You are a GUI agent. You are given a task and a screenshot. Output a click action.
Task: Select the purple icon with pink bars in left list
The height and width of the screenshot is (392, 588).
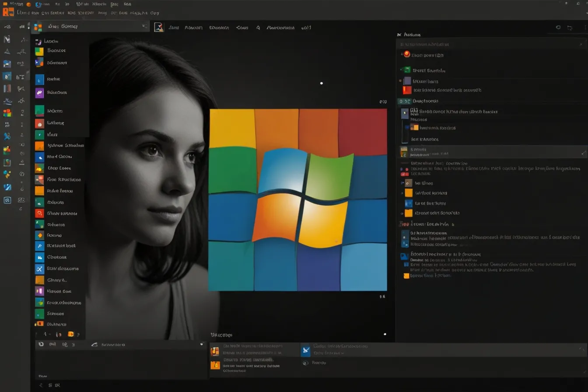point(39,291)
